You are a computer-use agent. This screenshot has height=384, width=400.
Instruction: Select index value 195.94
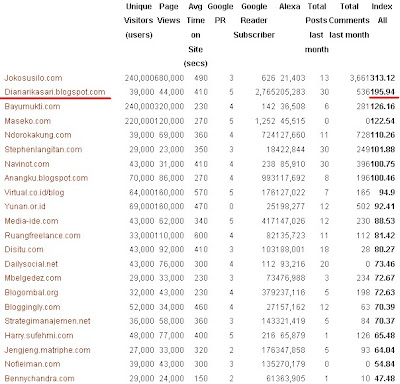(382, 92)
